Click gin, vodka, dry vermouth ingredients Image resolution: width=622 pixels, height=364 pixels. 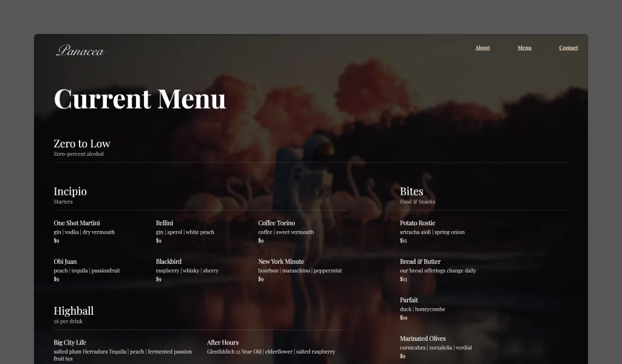point(84,232)
